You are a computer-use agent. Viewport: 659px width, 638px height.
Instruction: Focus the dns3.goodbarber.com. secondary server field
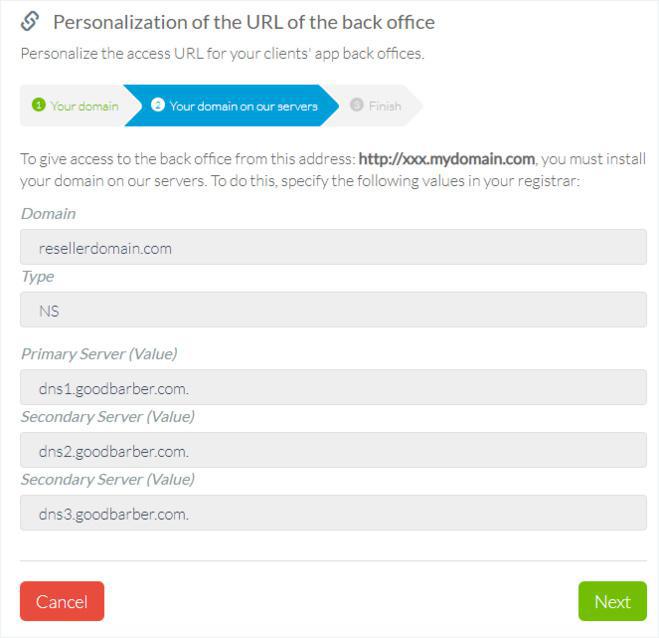[x=333, y=513]
